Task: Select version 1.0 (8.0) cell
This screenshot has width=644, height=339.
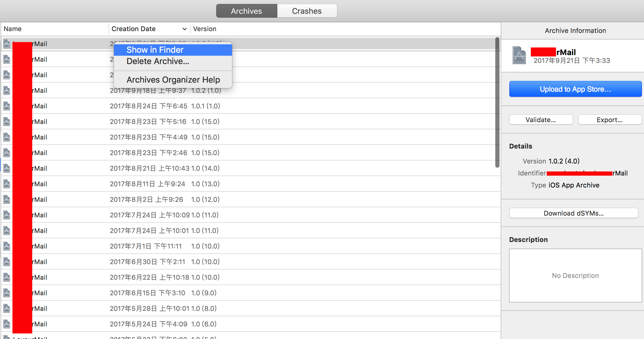Action: tap(204, 308)
